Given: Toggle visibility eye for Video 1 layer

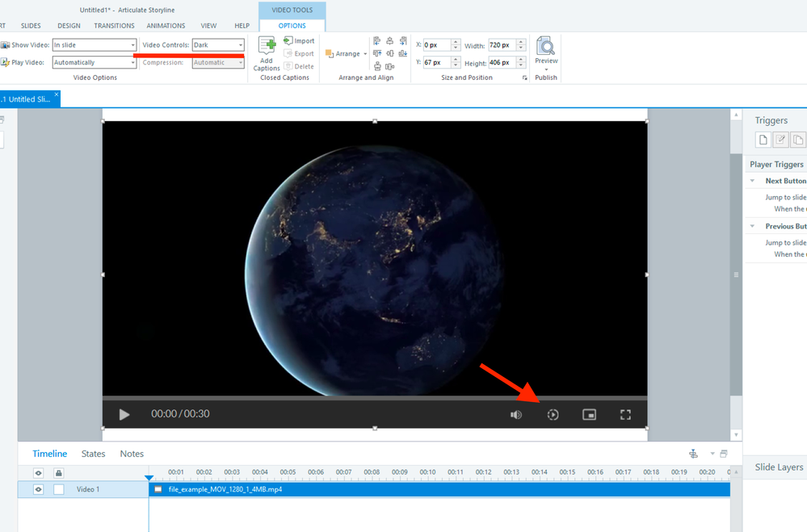Looking at the screenshot, I should [38, 489].
